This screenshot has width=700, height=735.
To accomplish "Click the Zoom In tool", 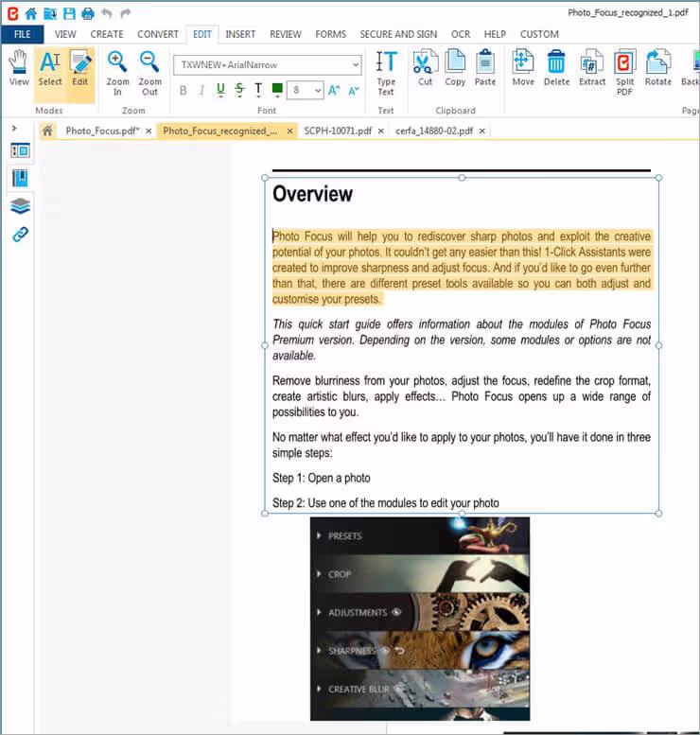I will click(x=117, y=73).
